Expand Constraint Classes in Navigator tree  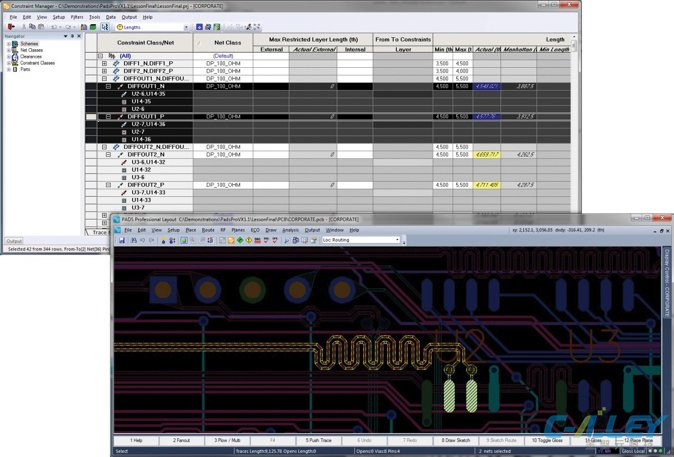click(x=9, y=63)
